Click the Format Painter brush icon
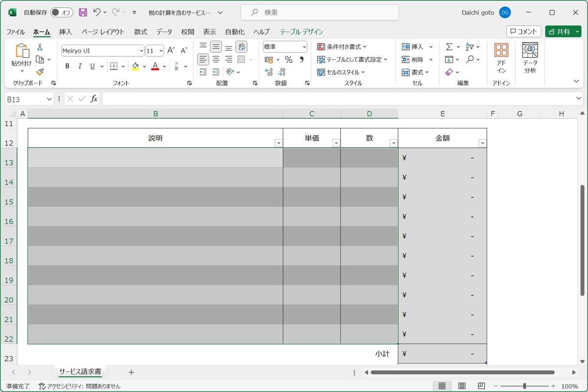The width and height of the screenshot is (588, 392). pos(40,72)
